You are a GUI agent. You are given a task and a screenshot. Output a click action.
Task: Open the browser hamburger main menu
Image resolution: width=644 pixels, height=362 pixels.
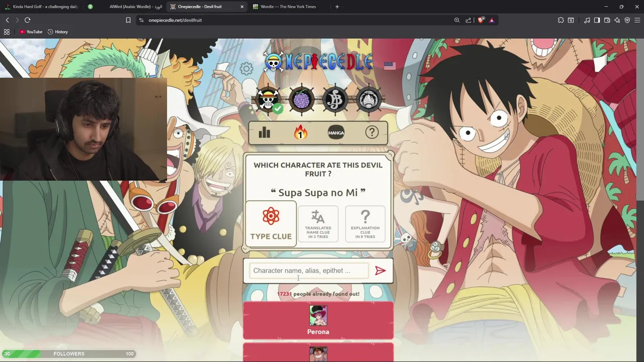coord(637,20)
